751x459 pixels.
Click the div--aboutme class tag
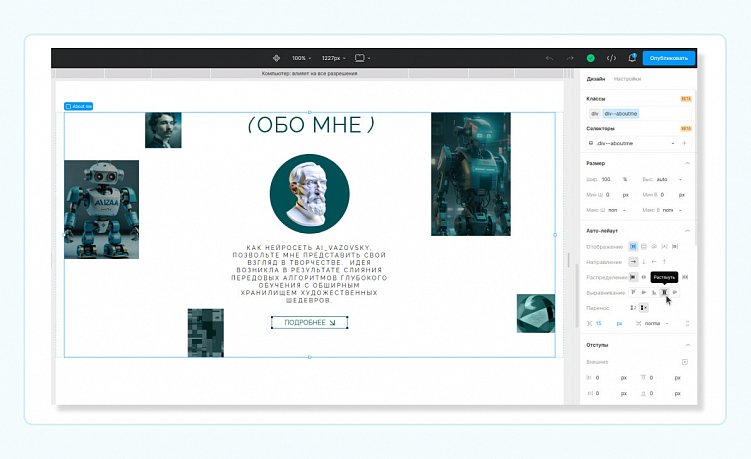[x=620, y=114]
